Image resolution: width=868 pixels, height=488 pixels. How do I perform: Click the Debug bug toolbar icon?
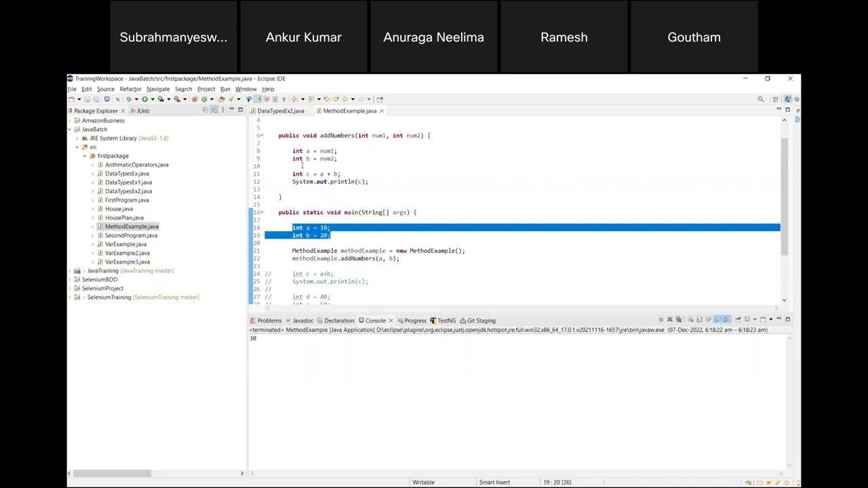128,99
